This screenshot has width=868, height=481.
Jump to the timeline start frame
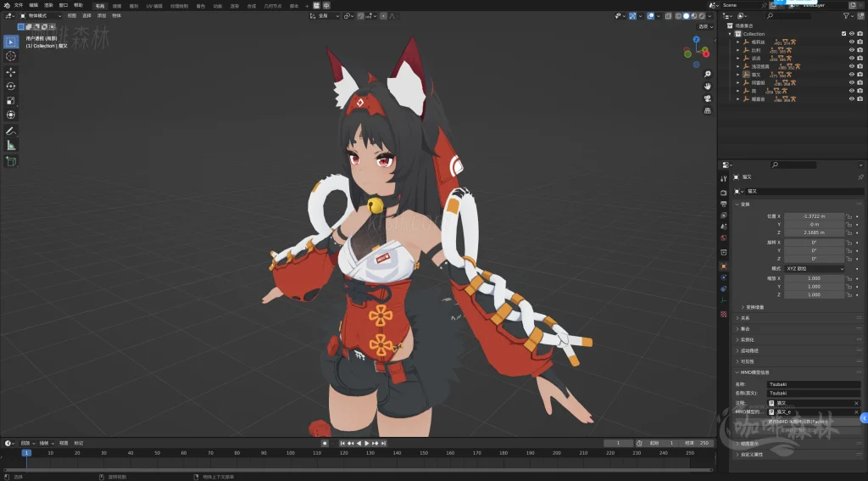click(x=342, y=444)
